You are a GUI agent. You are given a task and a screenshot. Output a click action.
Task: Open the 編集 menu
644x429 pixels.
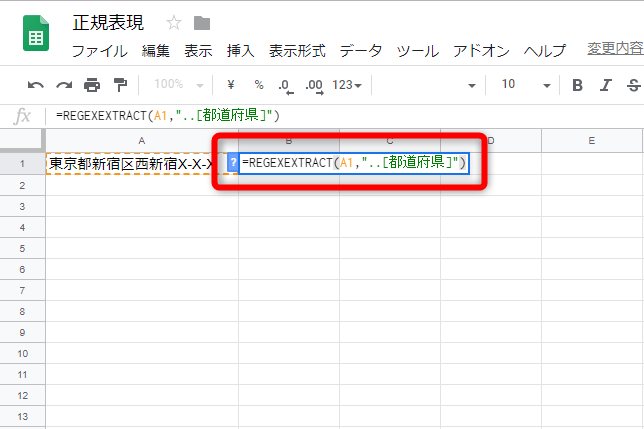pos(156,51)
